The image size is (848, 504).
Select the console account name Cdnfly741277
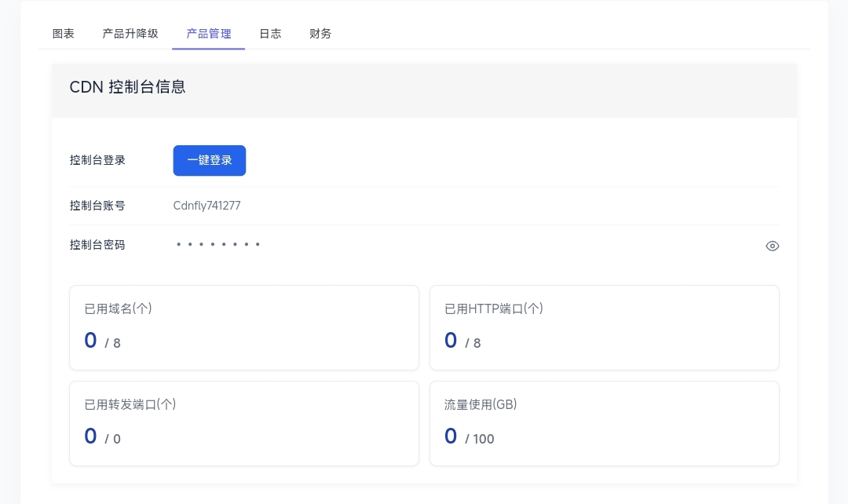tap(207, 205)
